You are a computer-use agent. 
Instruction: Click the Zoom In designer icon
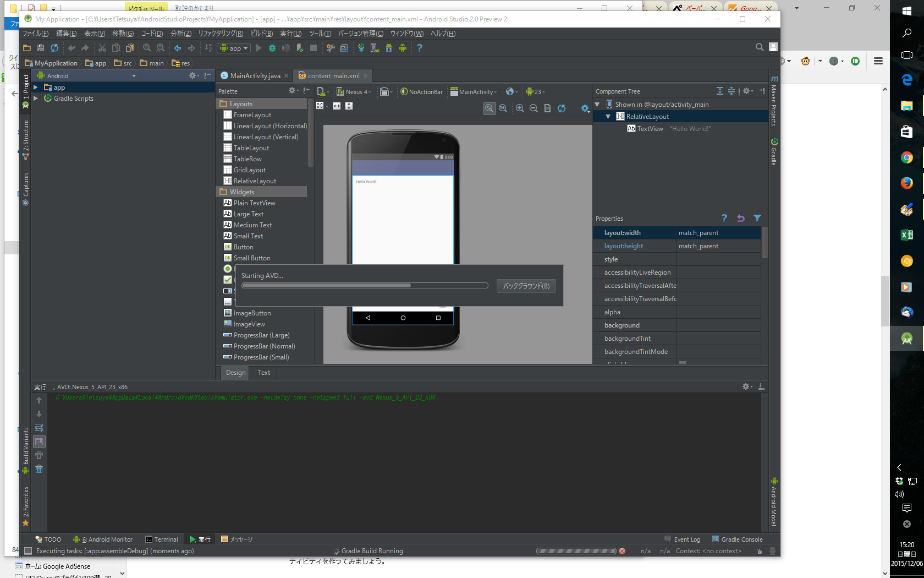520,108
